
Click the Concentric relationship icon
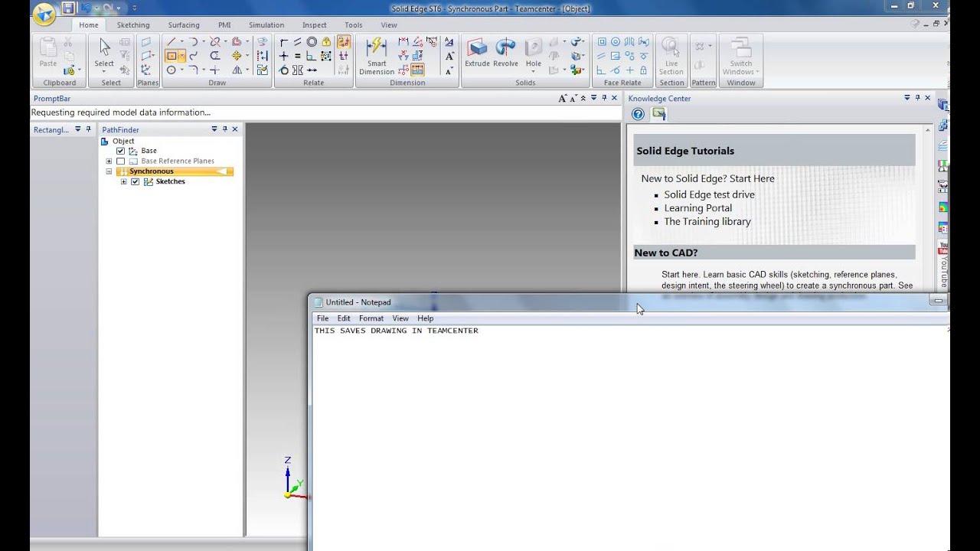coord(312,42)
